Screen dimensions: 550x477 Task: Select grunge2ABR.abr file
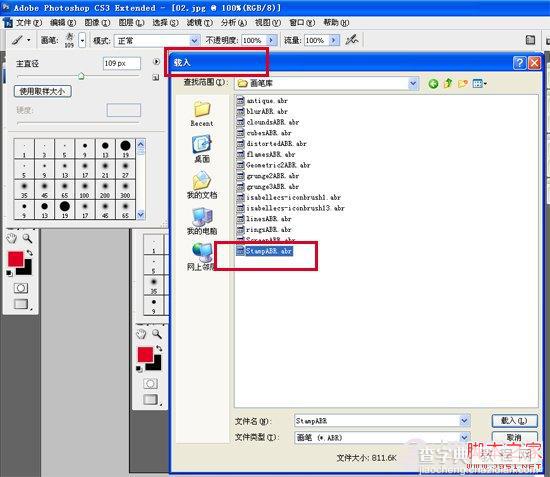coord(268,176)
